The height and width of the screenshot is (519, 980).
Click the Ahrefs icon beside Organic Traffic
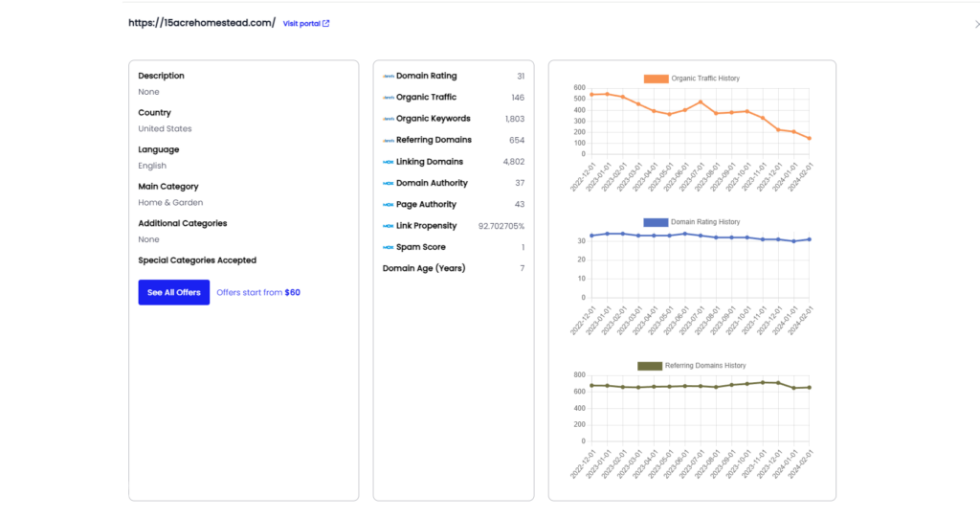[x=389, y=98]
